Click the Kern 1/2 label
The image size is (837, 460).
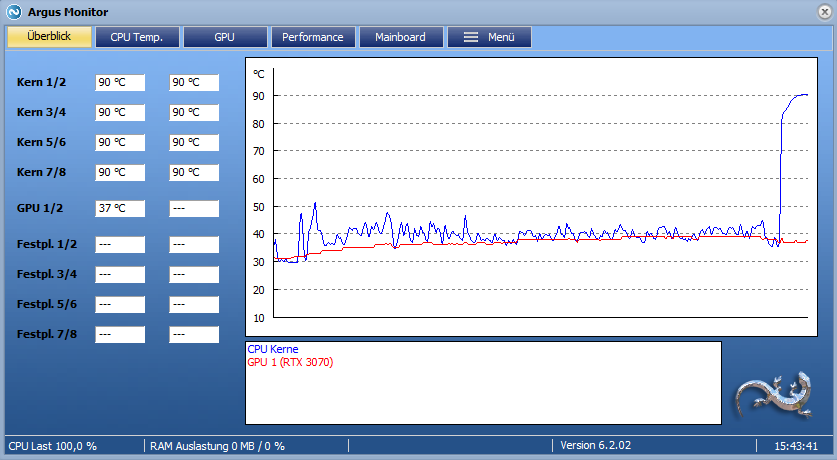point(41,82)
